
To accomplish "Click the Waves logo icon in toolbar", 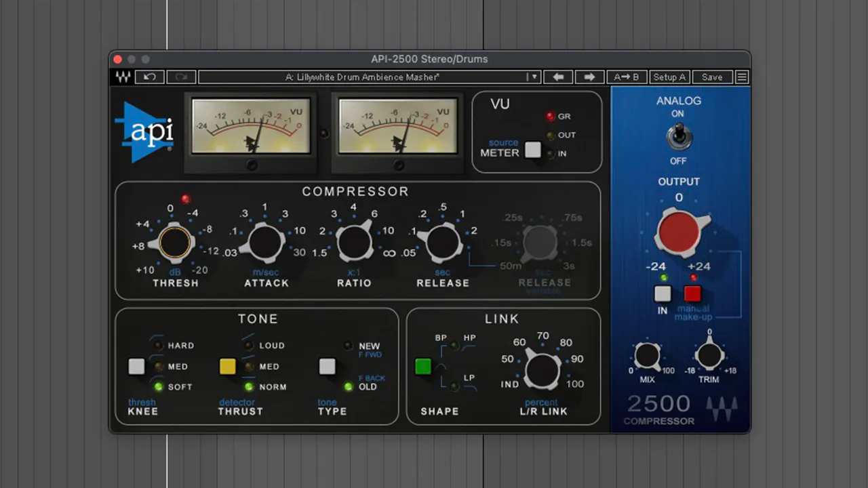I will [x=123, y=77].
